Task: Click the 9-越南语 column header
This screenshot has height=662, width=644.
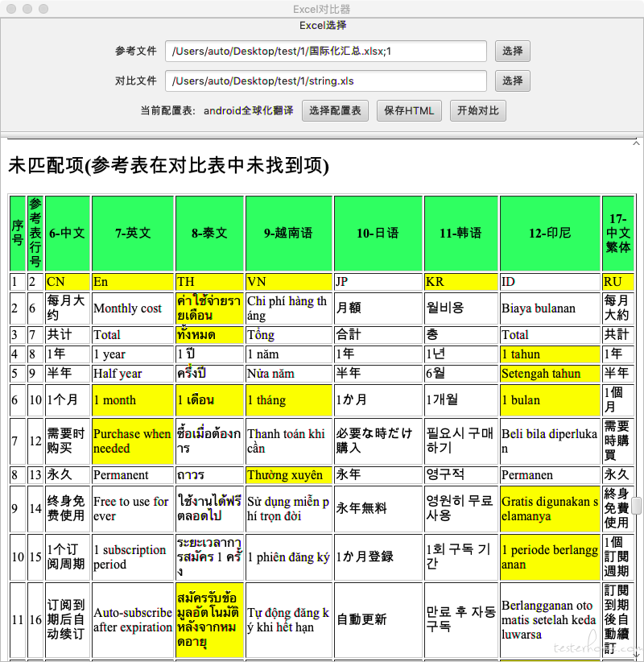Action: [289, 233]
